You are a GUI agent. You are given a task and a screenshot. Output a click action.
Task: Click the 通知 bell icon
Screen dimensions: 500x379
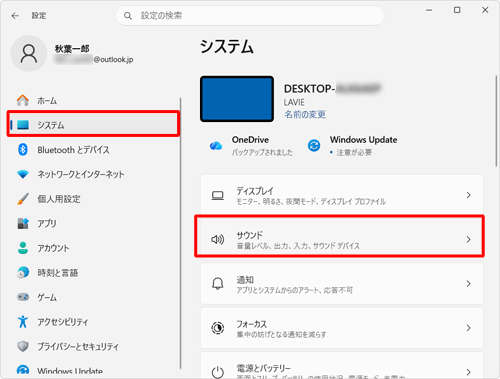(x=218, y=284)
